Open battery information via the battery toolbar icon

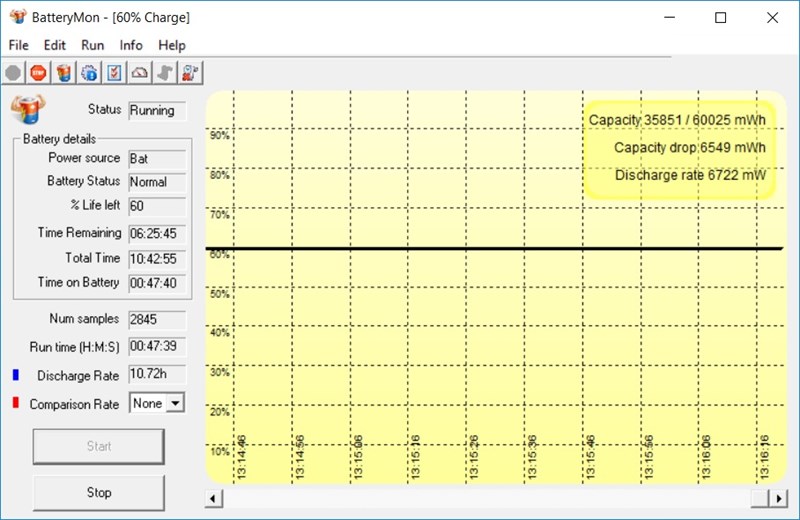tap(64, 72)
